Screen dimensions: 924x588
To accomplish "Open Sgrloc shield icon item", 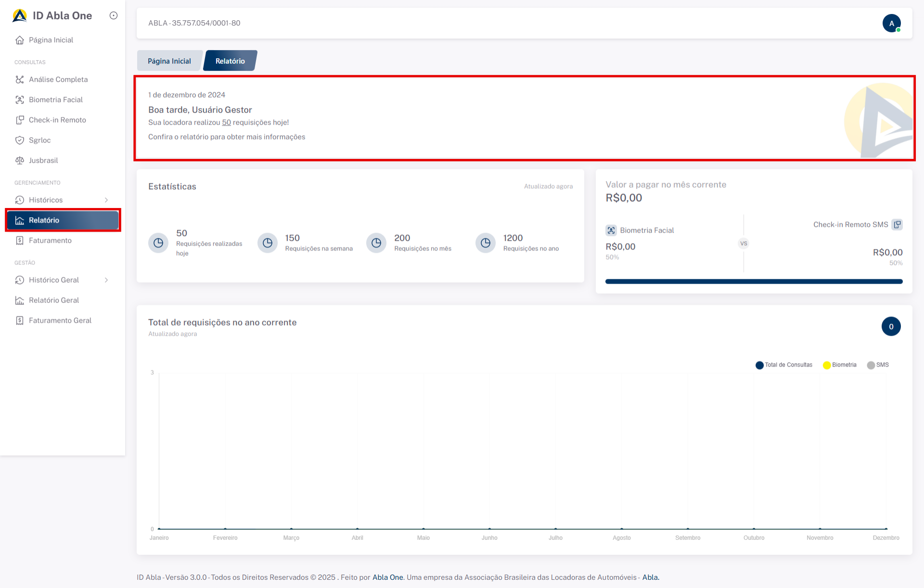I will 20,140.
